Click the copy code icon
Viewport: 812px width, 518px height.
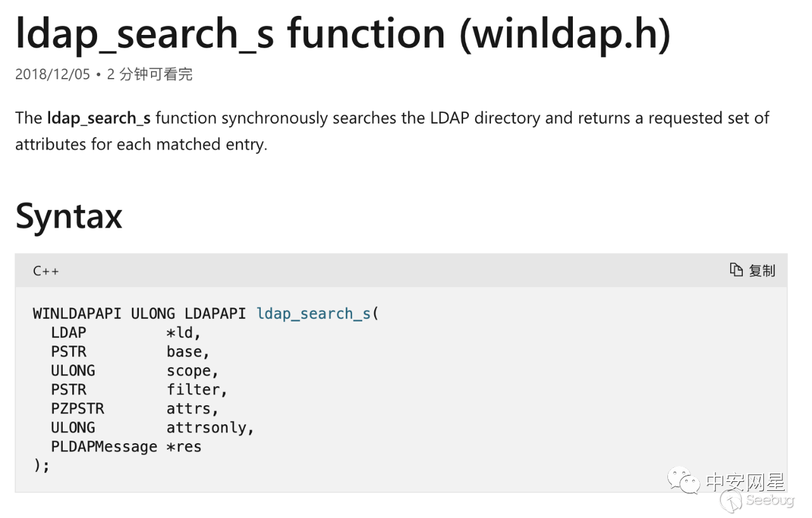(737, 270)
